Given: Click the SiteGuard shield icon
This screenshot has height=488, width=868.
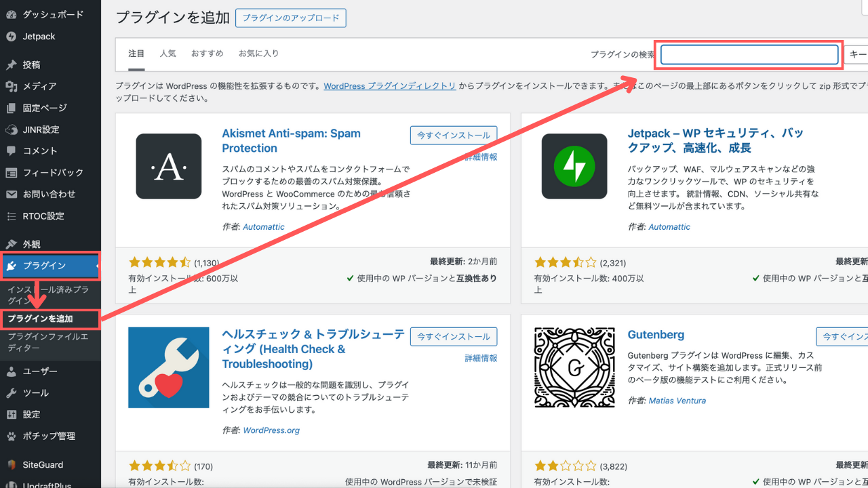Looking at the screenshot, I should pos(11,465).
